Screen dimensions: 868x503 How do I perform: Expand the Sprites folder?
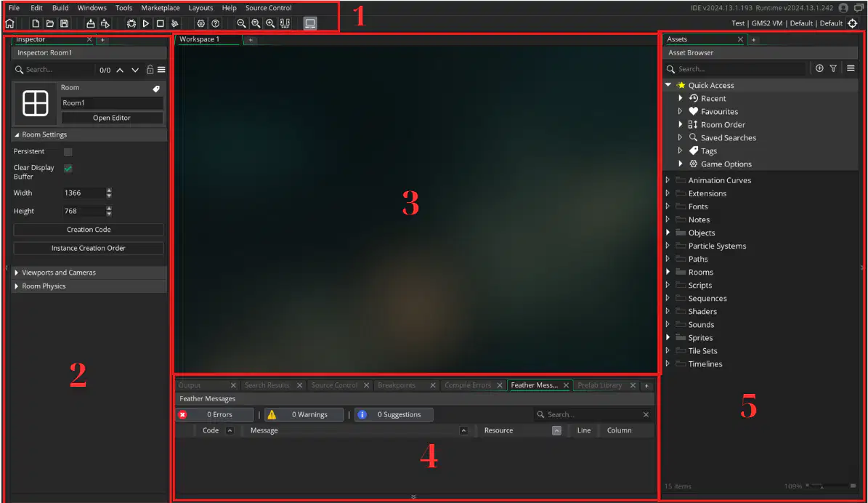pyautogui.click(x=668, y=337)
